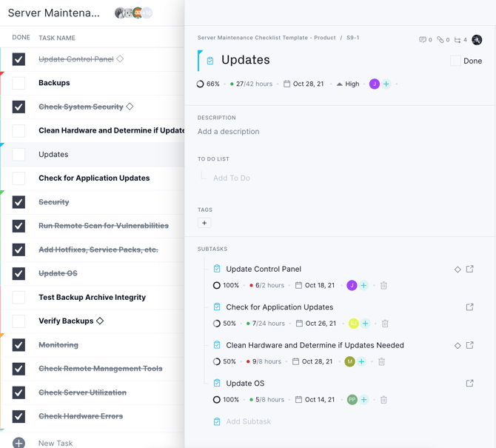The width and height of the screenshot is (496, 448).
Task: Add assignee to Update OS subtask
Action: pos(363,400)
